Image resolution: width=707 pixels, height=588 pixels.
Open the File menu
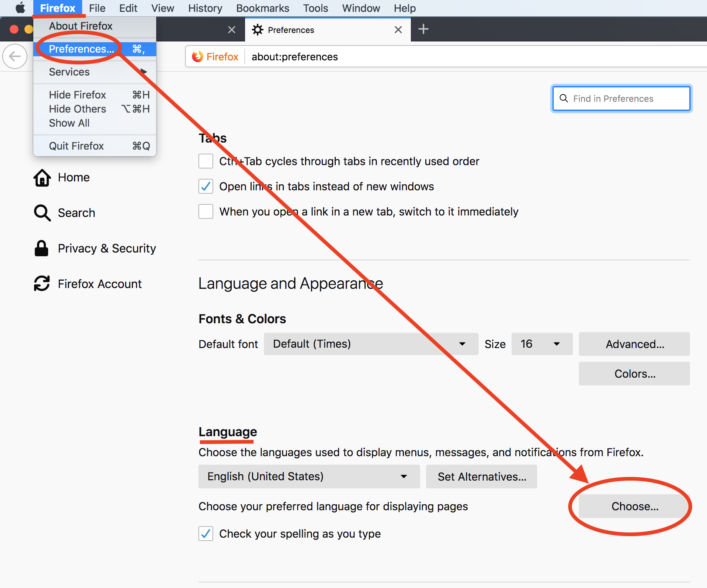[97, 8]
